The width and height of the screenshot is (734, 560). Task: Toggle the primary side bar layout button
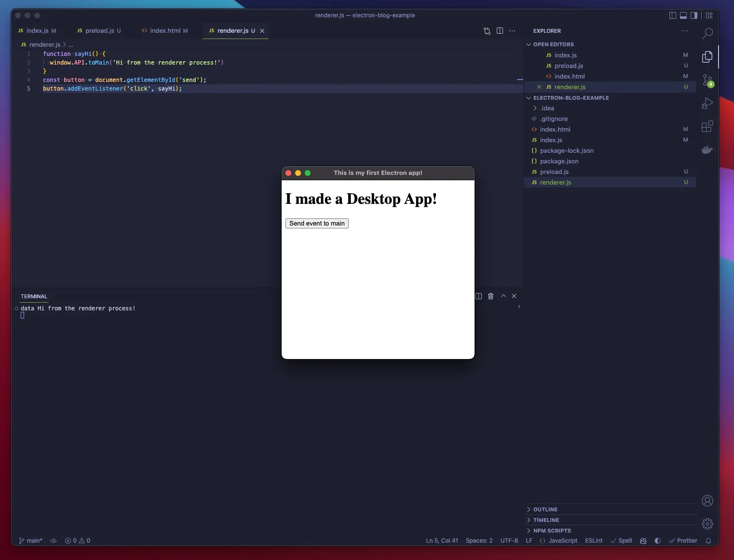[673, 15]
